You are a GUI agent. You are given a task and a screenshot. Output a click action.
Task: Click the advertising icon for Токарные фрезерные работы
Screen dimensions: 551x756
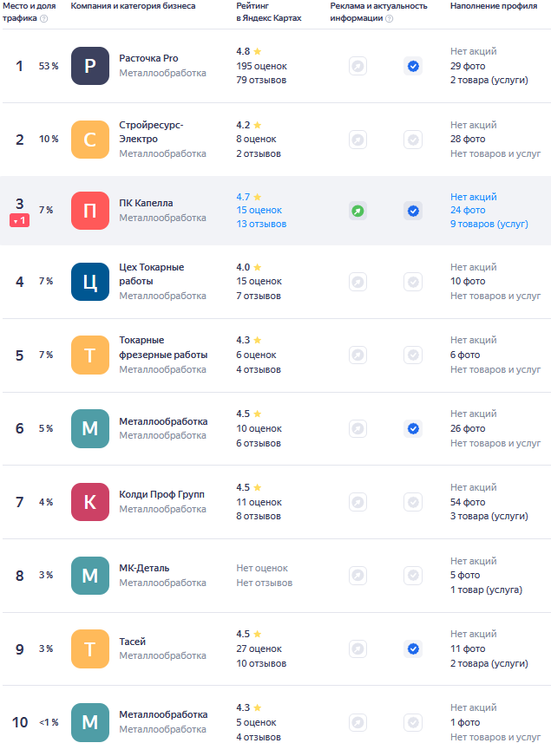pos(358,355)
